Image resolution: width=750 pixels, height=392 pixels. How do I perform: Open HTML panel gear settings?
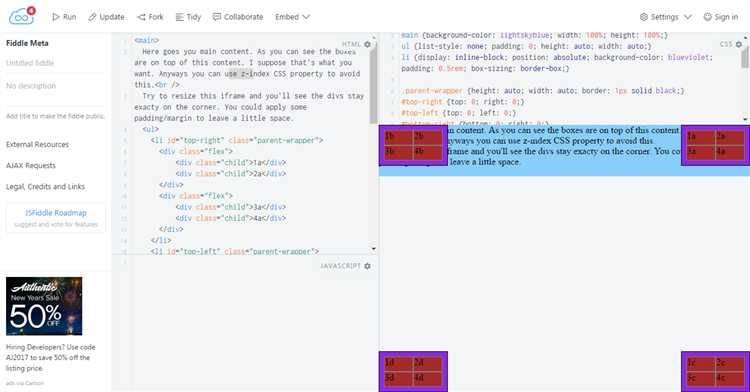point(367,44)
